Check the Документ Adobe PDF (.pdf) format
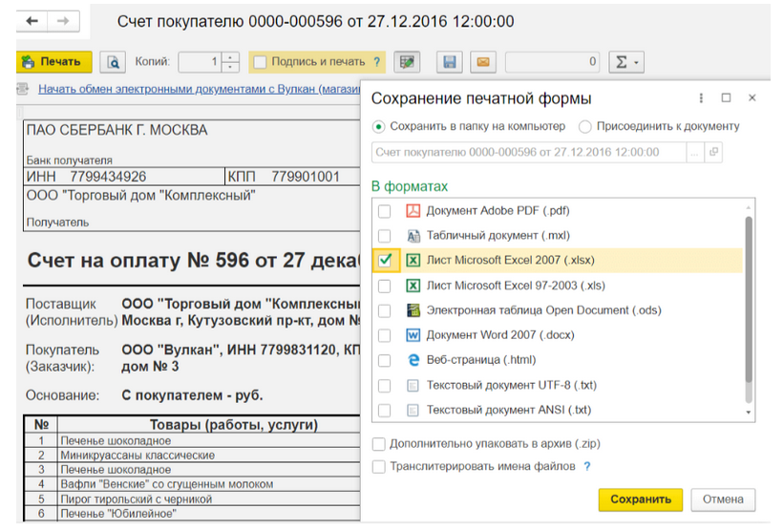This screenshot has height=532, width=784. coord(384,211)
